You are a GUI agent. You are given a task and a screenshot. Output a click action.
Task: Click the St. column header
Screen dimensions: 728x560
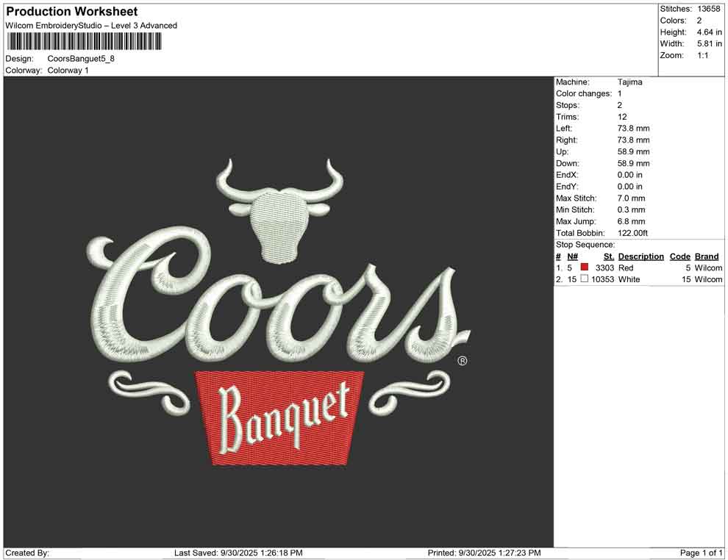point(609,256)
